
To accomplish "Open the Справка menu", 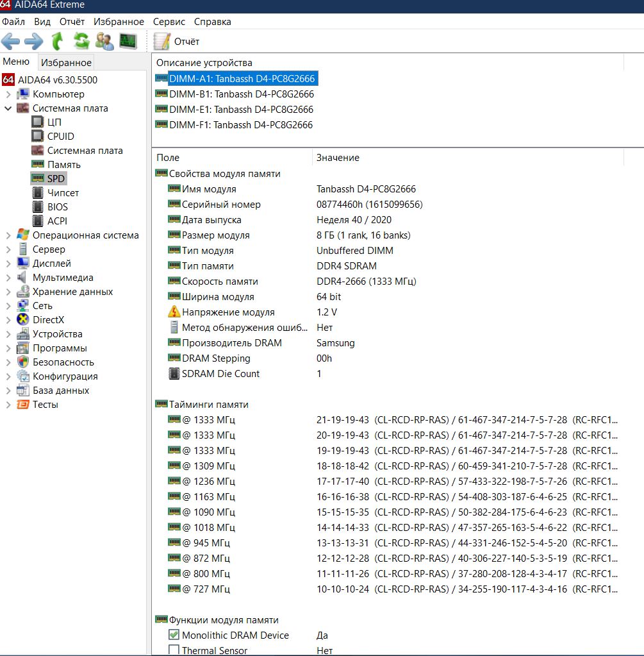I will pos(213,22).
